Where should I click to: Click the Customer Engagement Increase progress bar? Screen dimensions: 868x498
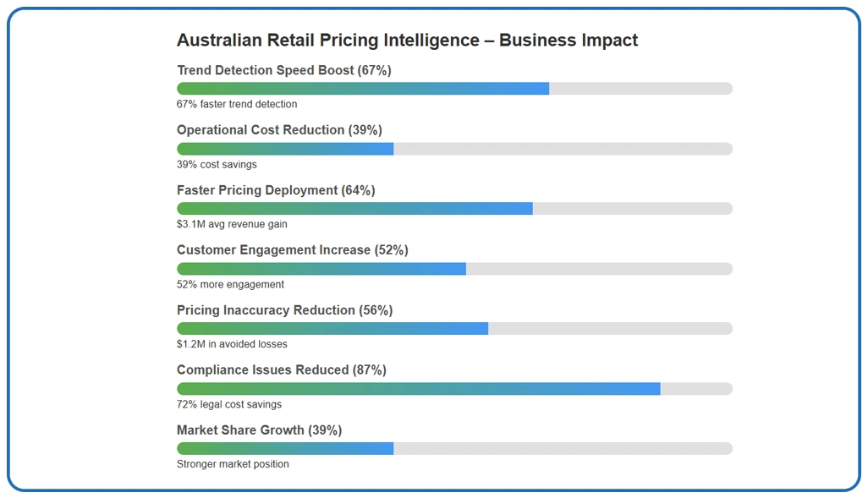(x=454, y=269)
